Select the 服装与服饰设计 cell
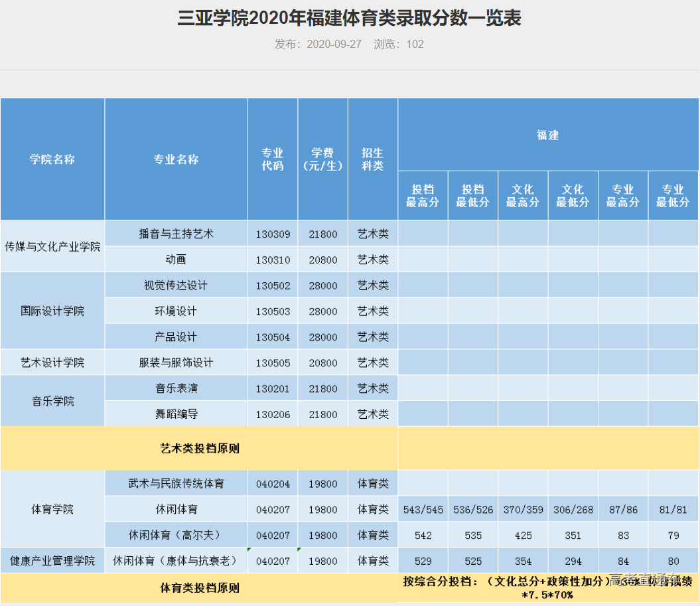Viewport: 700px width, 606px height. click(176, 362)
